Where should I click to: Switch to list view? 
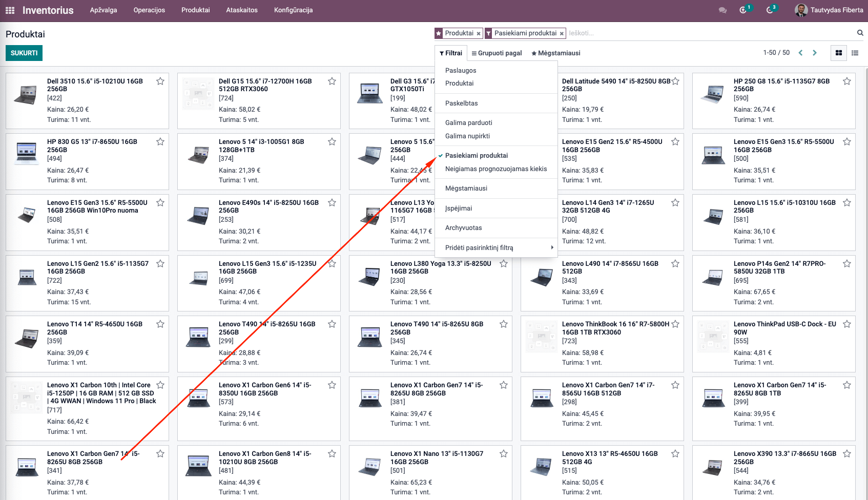855,53
